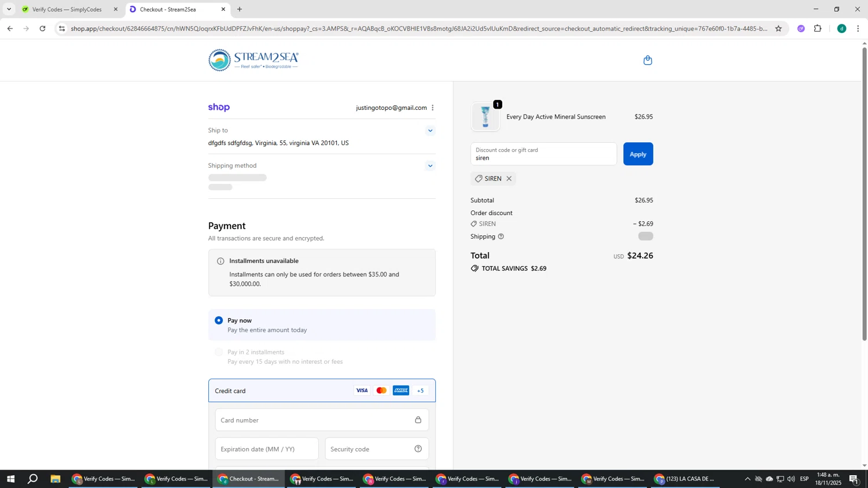The width and height of the screenshot is (868, 488).
Task: Apply the discount code
Action: (638, 154)
